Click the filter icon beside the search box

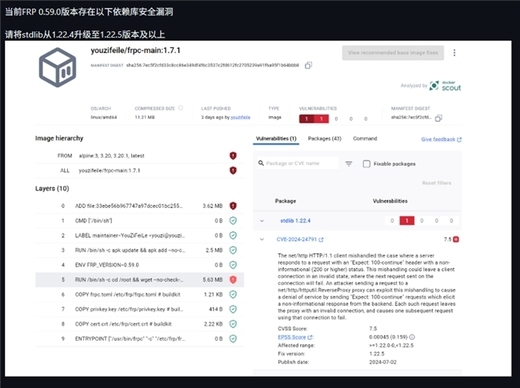[349, 164]
